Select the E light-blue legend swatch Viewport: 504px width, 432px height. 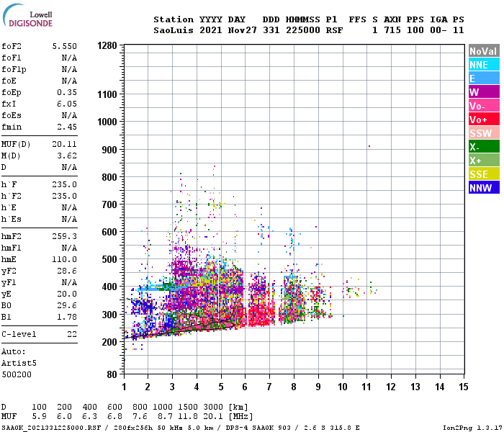point(484,78)
